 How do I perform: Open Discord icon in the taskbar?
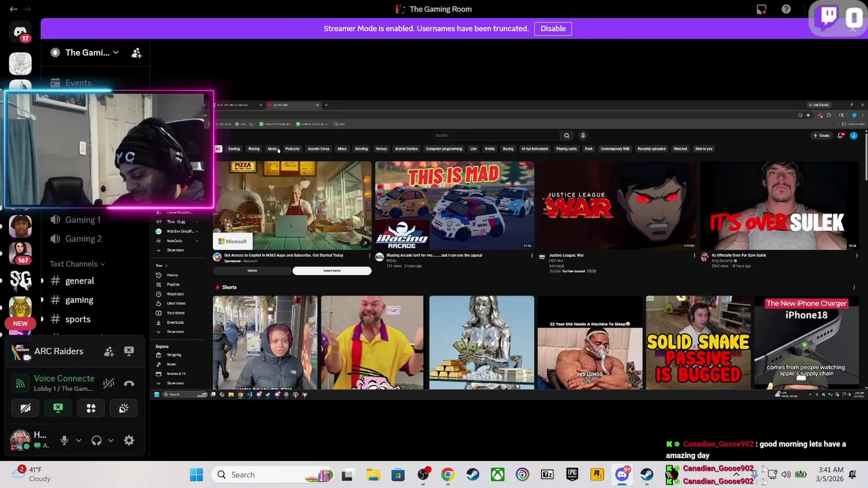(x=622, y=475)
